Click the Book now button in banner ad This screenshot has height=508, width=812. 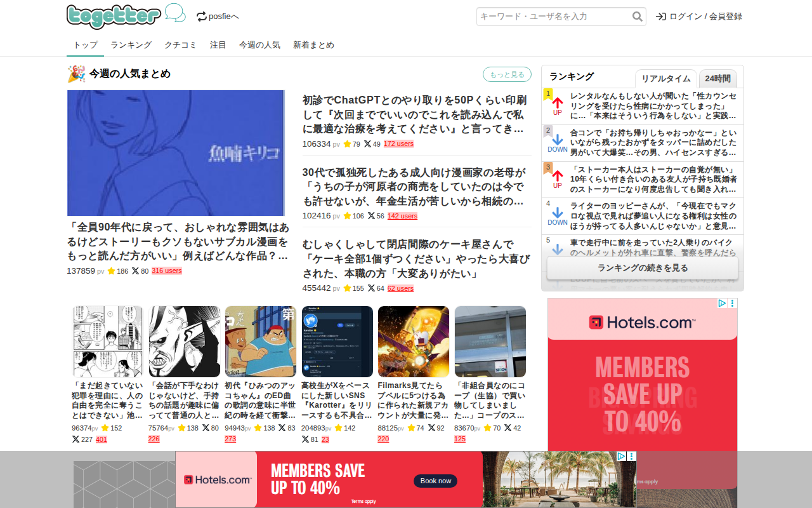pos(435,481)
